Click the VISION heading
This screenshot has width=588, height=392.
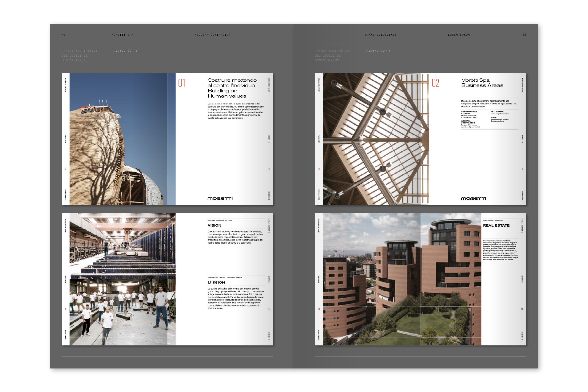click(214, 226)
